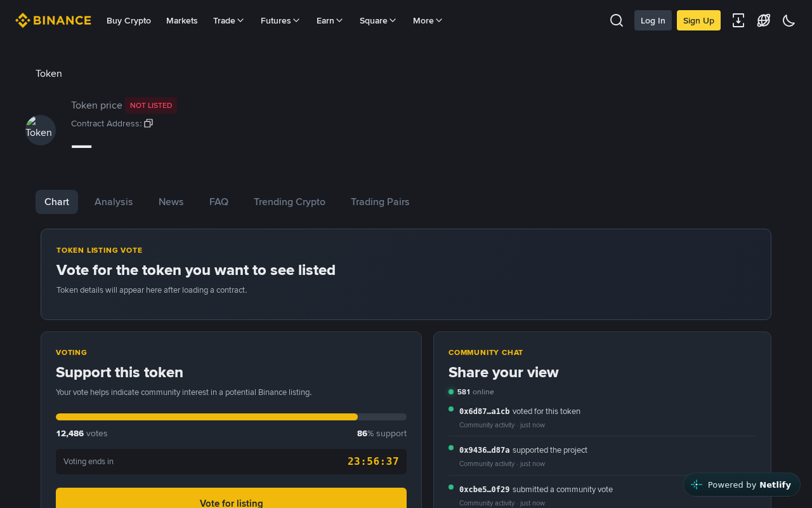812x508 pixels.
Task: Click the Token price label
Action: (x=96, y=105)
